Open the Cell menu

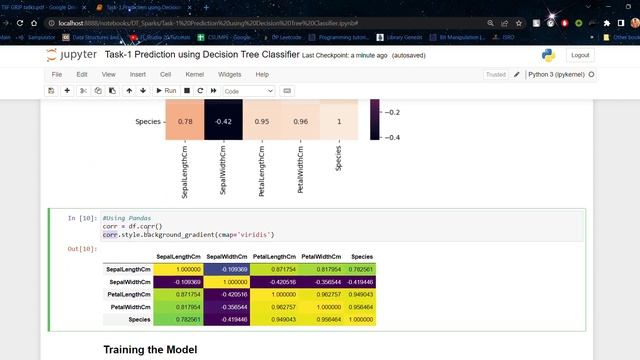point(165,75)
